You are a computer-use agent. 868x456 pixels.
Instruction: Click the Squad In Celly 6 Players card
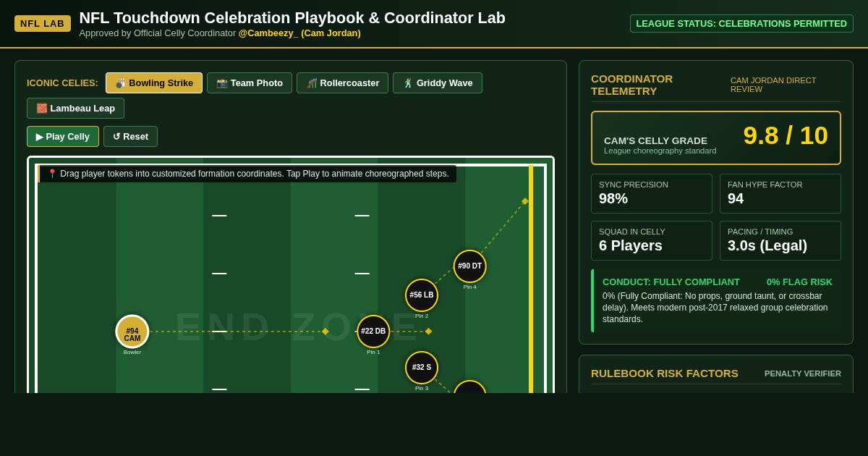pos(652,240)
